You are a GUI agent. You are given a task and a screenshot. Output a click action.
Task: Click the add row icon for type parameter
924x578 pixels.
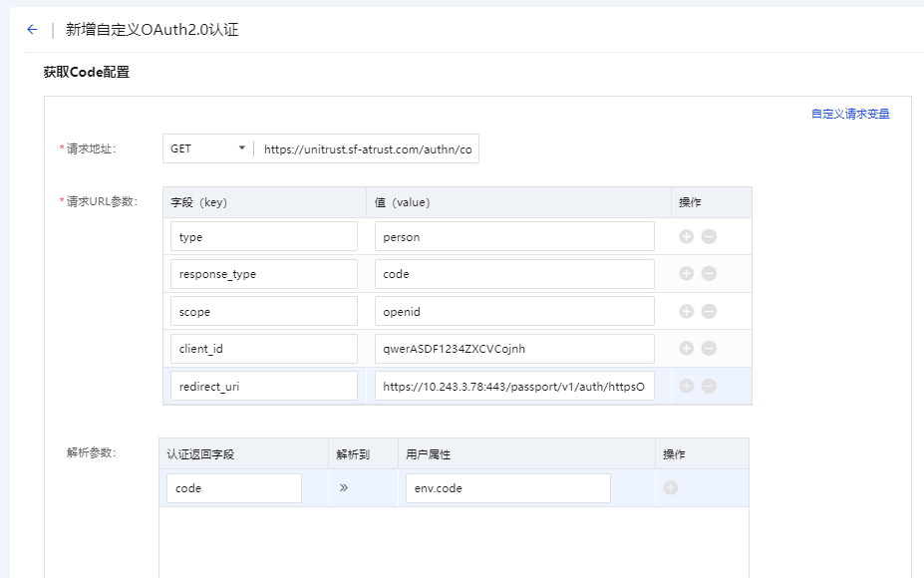(687, 237)
